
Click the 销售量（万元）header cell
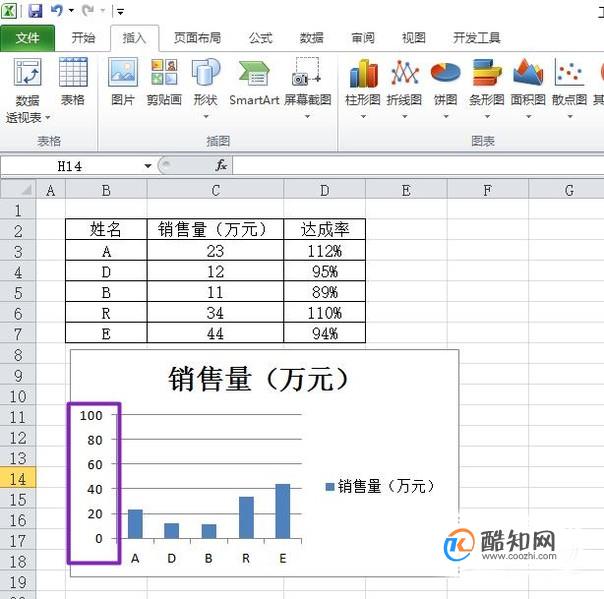[x=215, y=229]
